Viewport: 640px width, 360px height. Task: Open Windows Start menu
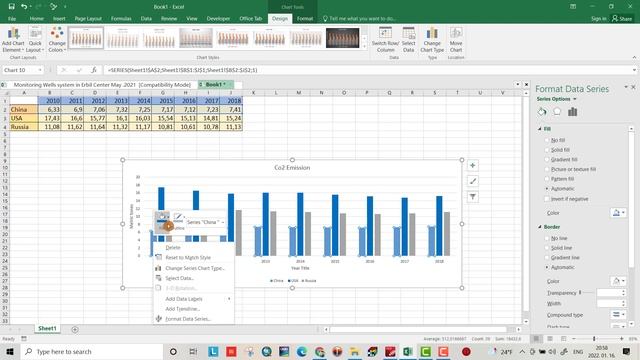click(10, 351)
